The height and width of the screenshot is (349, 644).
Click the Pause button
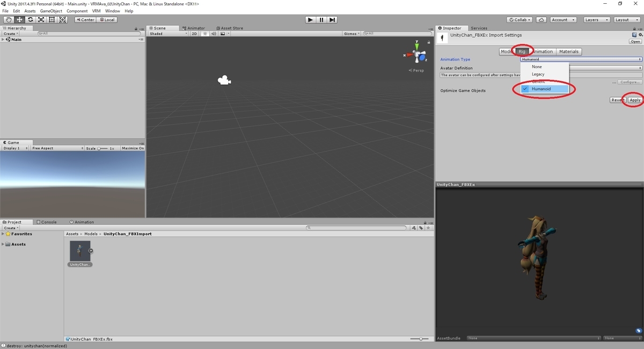321,20
